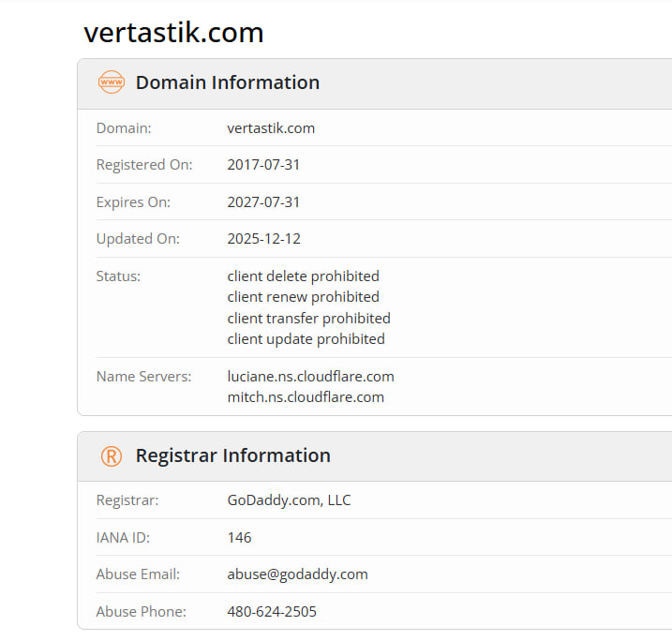
Task: Click the Domain Information heading
Action: [x=228, y=82]
